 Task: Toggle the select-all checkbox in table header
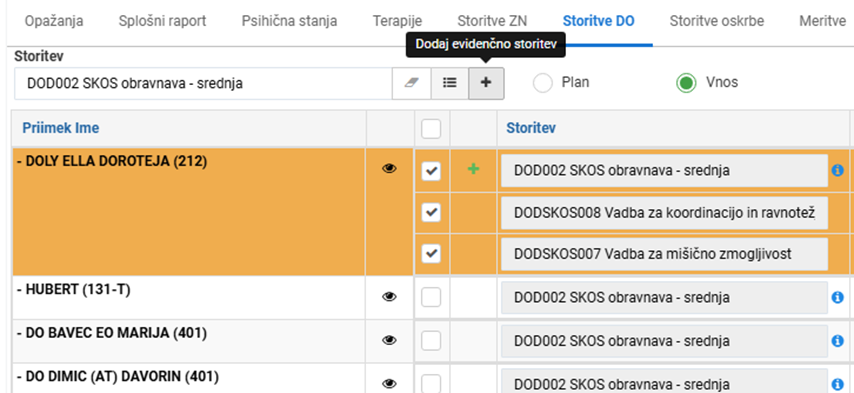431,129
